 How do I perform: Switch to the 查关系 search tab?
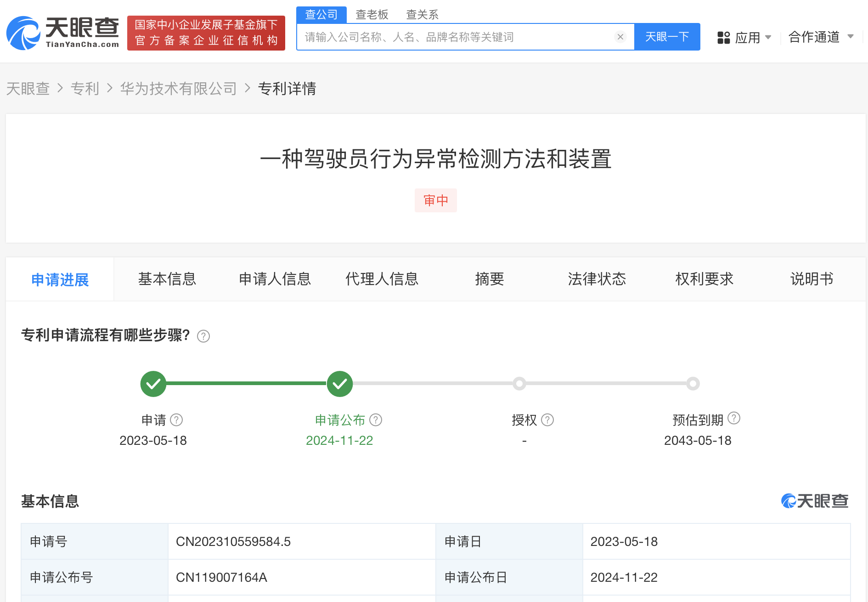point(422,15)
